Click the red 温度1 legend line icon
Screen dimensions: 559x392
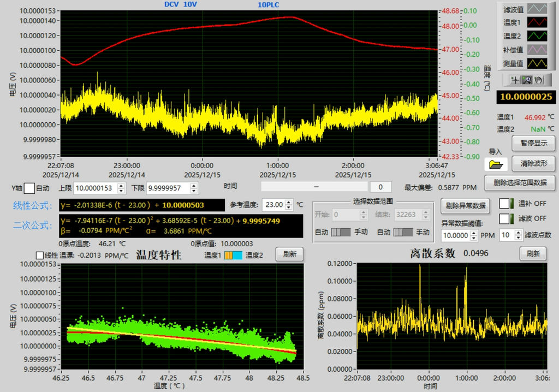tap(536, 22)
